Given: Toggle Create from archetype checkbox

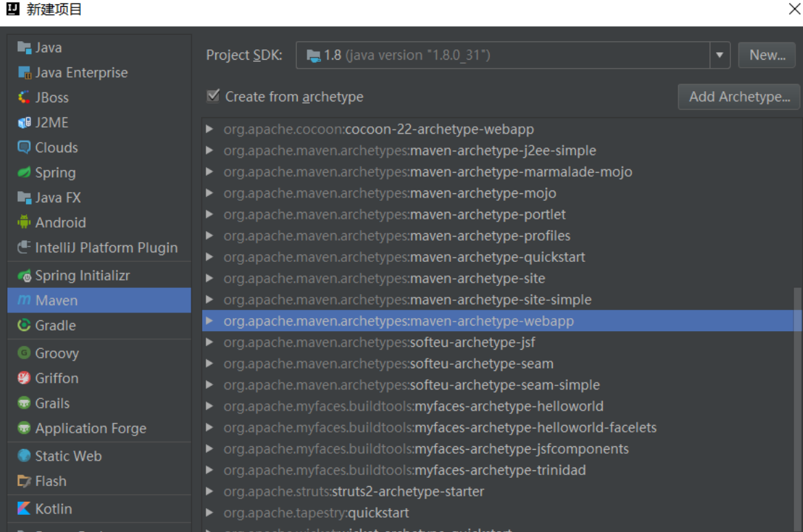Looking at the screenshot, I should tap(213, 96).
